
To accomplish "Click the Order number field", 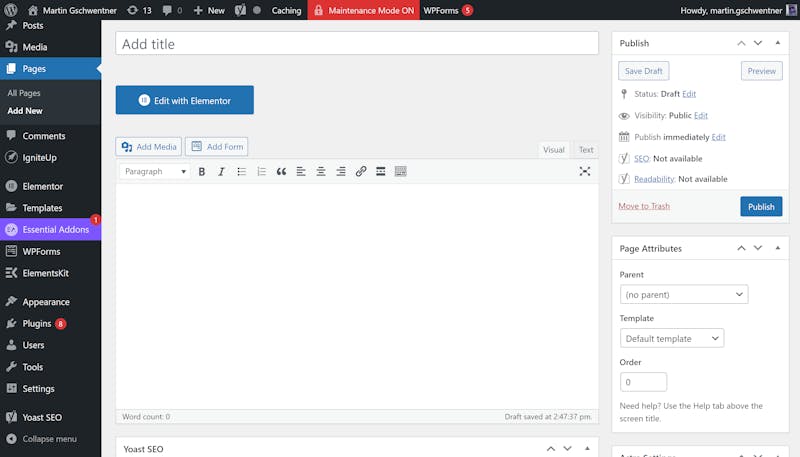I will pyautogui.click(x=643, y=382).
